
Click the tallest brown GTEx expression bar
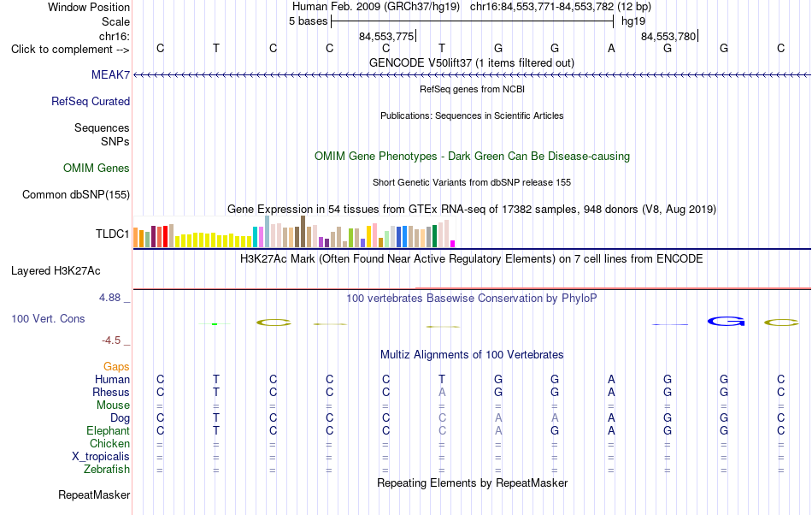[x=303, y=232]
